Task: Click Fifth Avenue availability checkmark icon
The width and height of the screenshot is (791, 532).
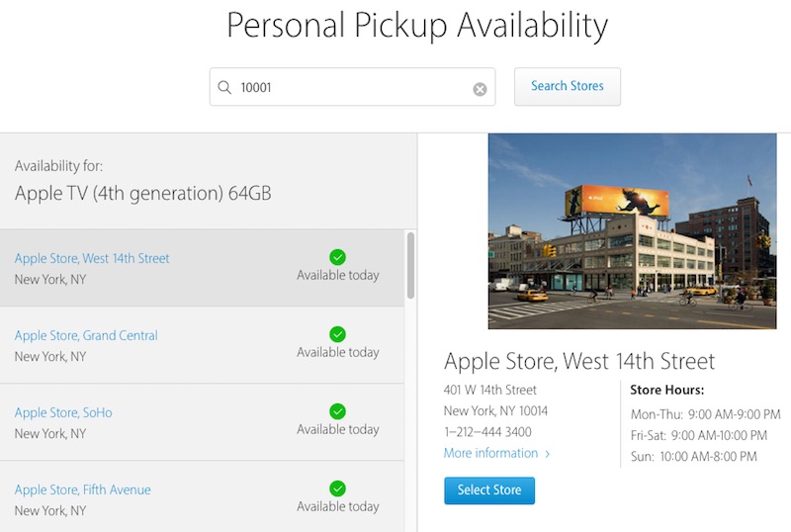Action: pyautogui.click(x=337, y=488)
